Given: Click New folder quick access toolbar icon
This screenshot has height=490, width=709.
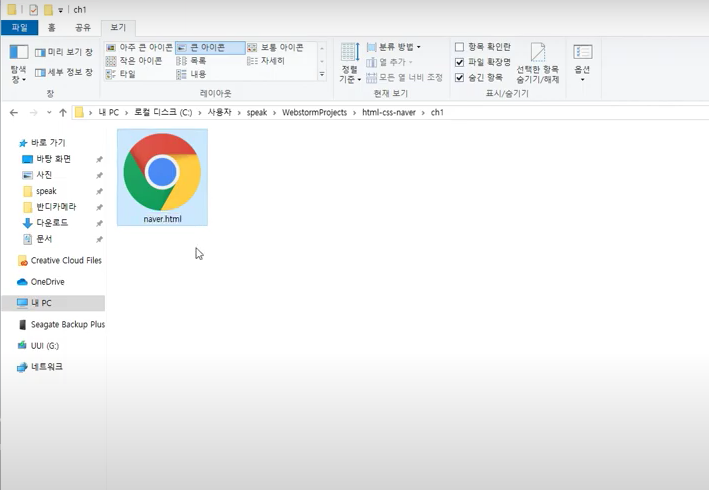Looking at the screenshot, I should 48,9.
